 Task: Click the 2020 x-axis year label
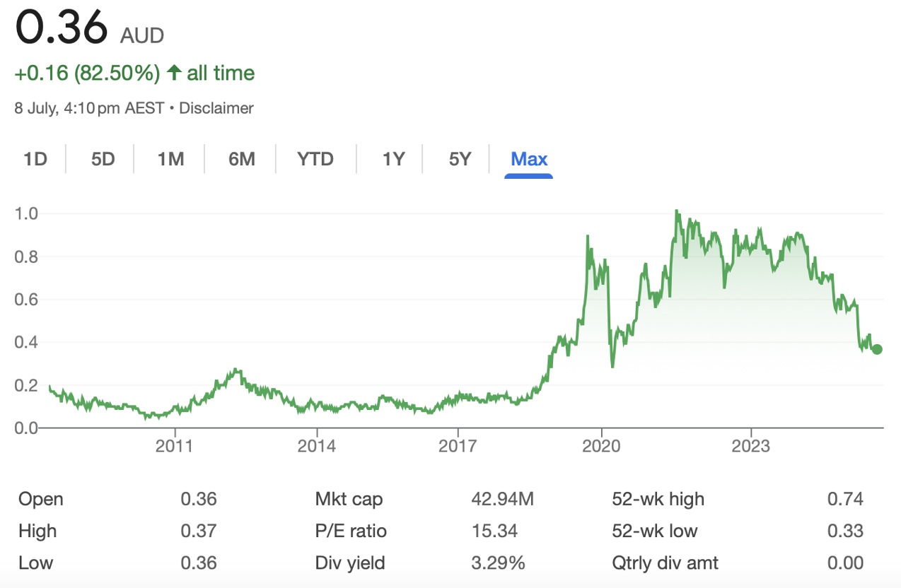[x=601, y=446]
